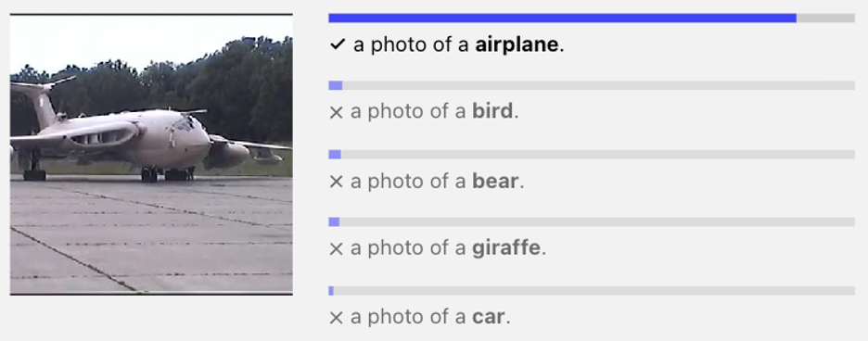Click the bird confidence bar

(x=592, y=85)
